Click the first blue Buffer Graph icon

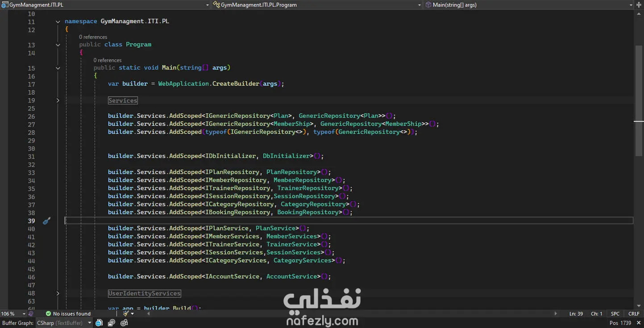click(x=99, y=323)
